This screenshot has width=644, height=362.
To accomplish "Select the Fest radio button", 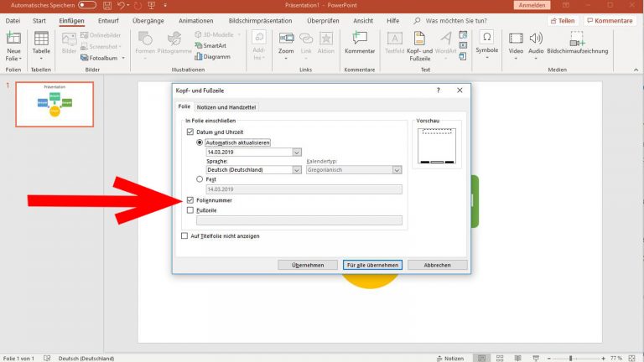I will [199, 179].
